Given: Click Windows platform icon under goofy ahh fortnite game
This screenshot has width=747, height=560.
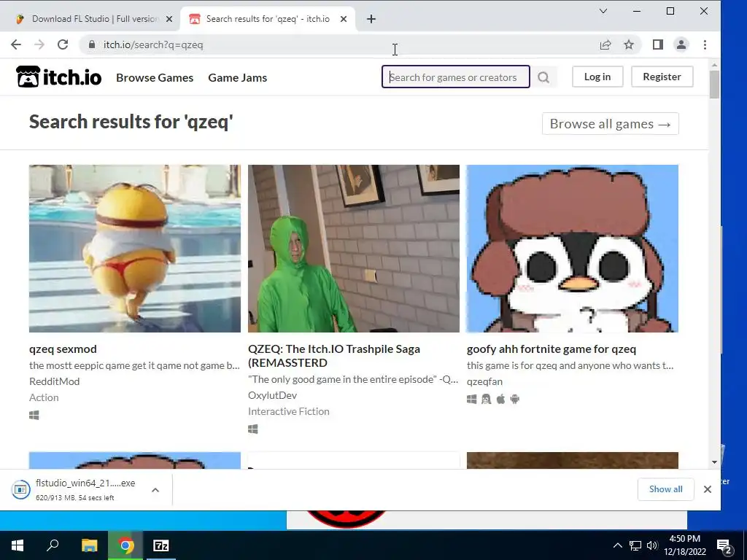Looking at the screenshot, I should 472,399.
